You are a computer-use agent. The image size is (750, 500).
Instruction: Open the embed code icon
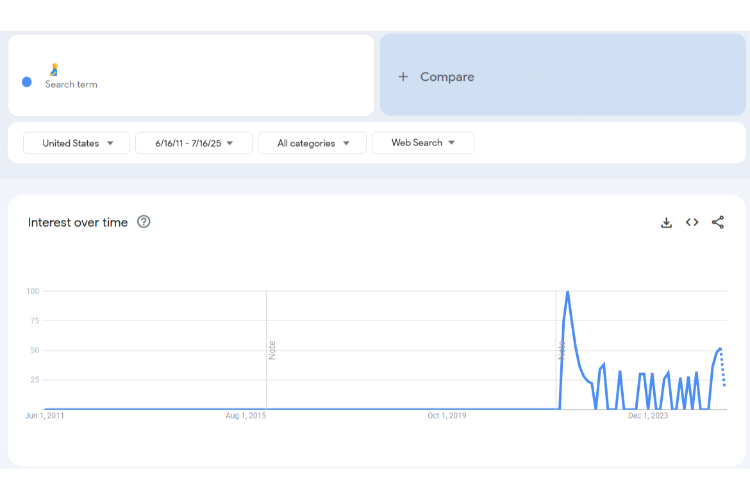692,222
